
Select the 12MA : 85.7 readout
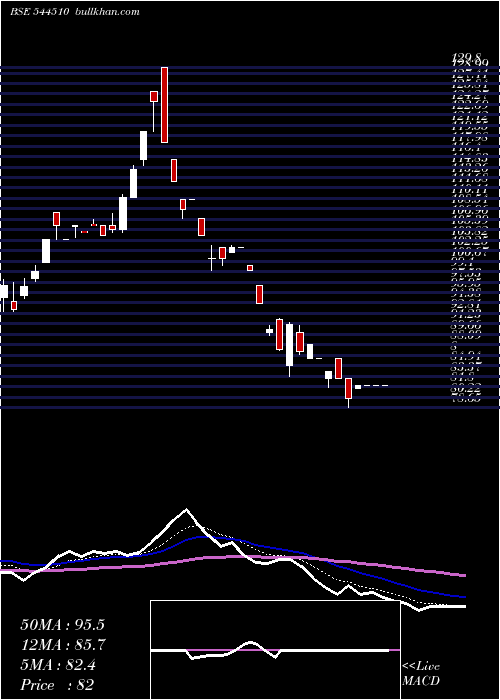pos(63,644)
